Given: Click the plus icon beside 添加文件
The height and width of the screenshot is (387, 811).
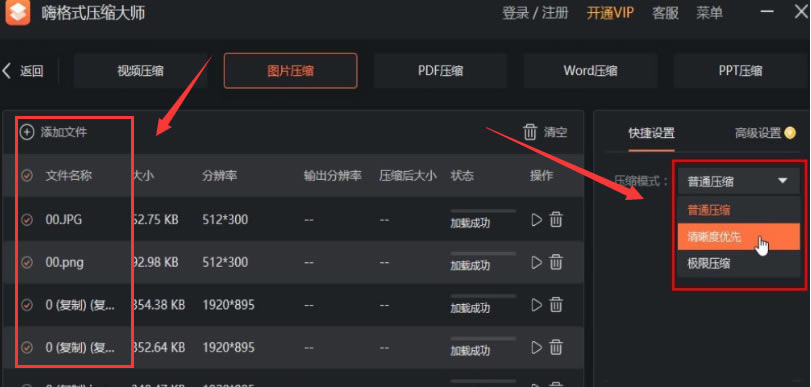Looking at the screenshot, I should tap(26, 132).
